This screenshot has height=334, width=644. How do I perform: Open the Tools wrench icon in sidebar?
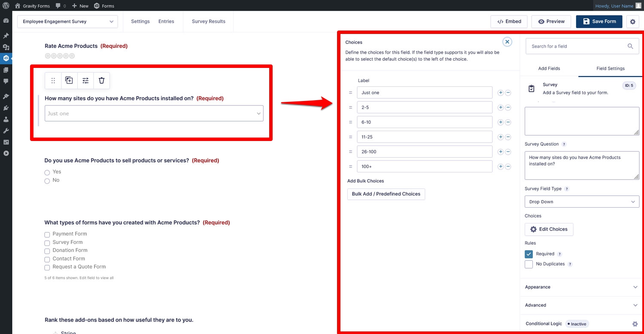click(x=6, y=131)
